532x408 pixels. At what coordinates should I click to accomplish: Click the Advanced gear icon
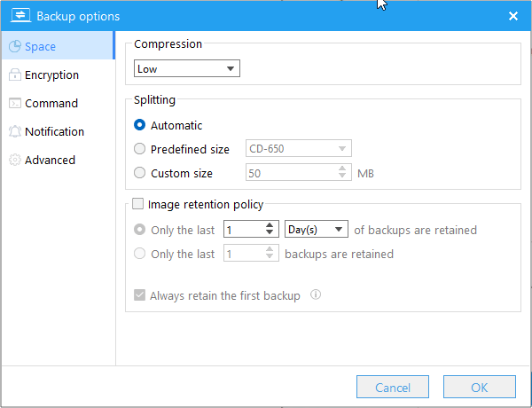14,161
